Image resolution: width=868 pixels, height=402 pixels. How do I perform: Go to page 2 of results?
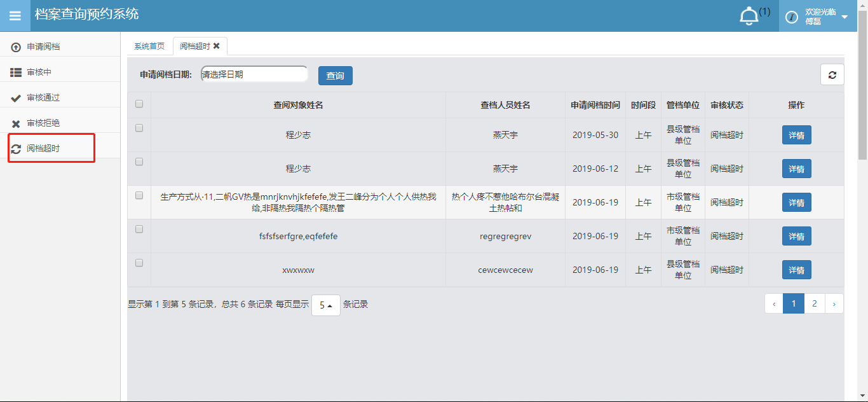814,304
